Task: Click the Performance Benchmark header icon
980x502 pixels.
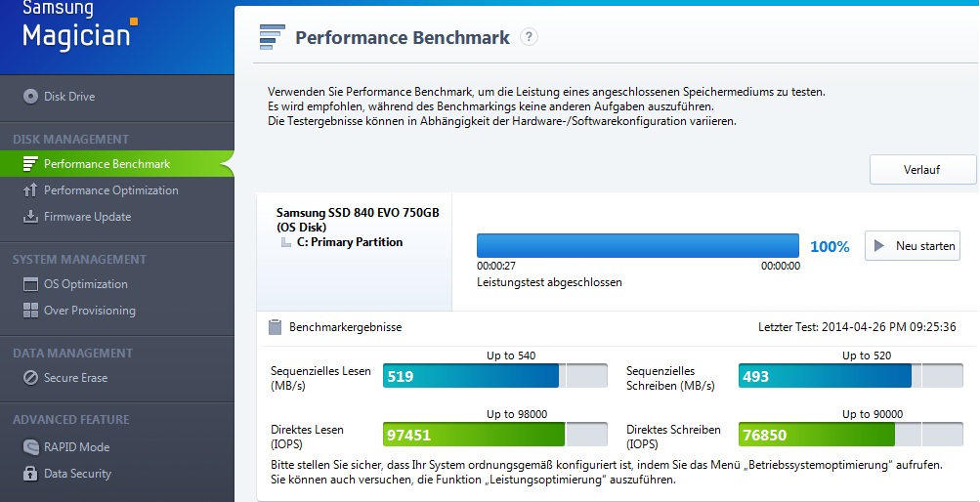Action: pyautogui.click(x=272, y=37)
